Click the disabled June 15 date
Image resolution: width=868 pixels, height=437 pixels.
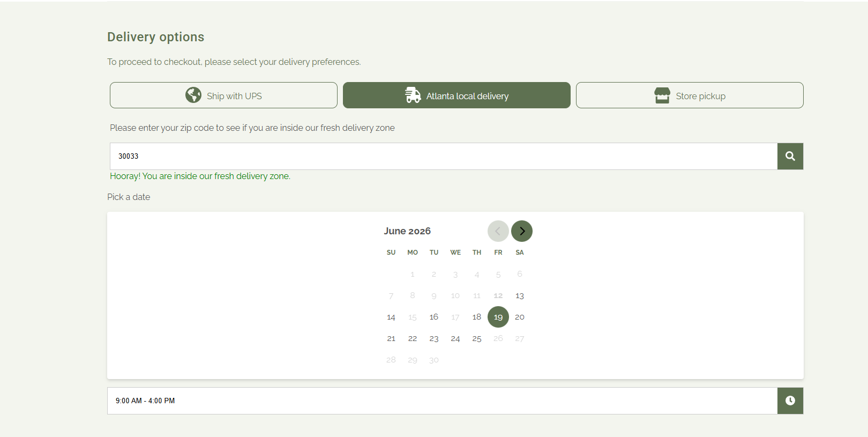(413, 317)
